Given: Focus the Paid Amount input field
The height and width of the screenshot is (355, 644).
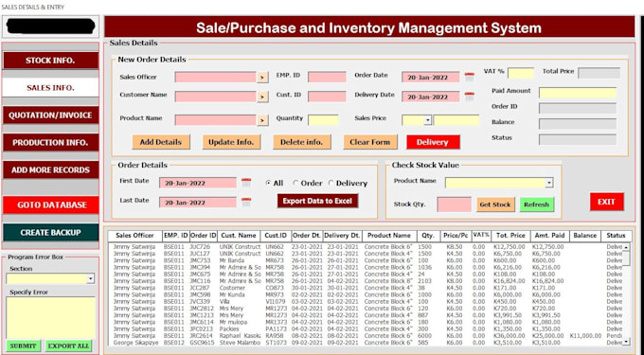Looking at the screenshot, I should pyautogui.click(x=578, y=93).
